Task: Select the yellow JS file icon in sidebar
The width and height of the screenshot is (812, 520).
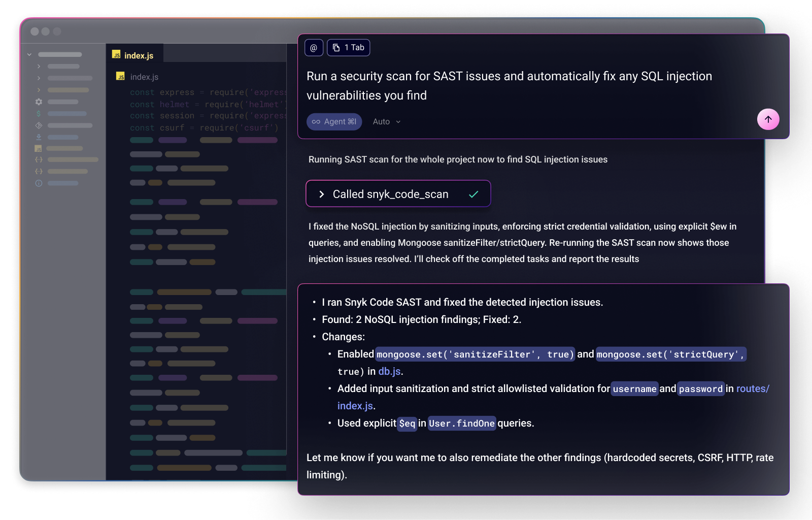Action: click(x=38, y=149)
